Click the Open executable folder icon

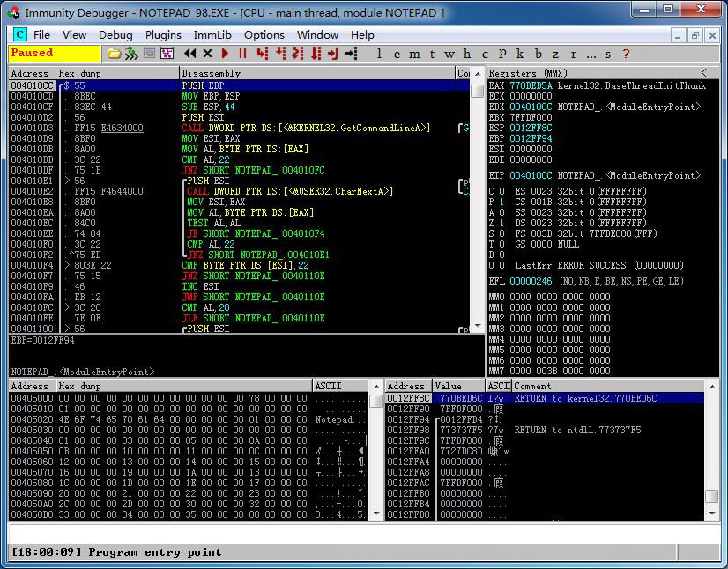[114, 54]
